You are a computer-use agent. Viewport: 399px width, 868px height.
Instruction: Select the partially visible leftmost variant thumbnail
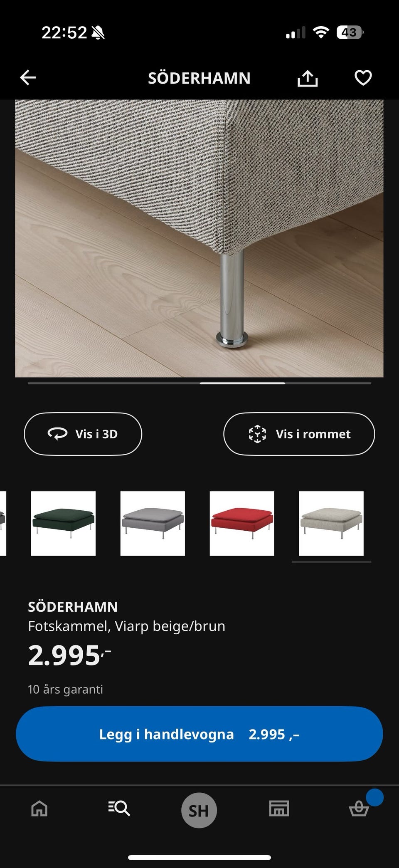3,523
